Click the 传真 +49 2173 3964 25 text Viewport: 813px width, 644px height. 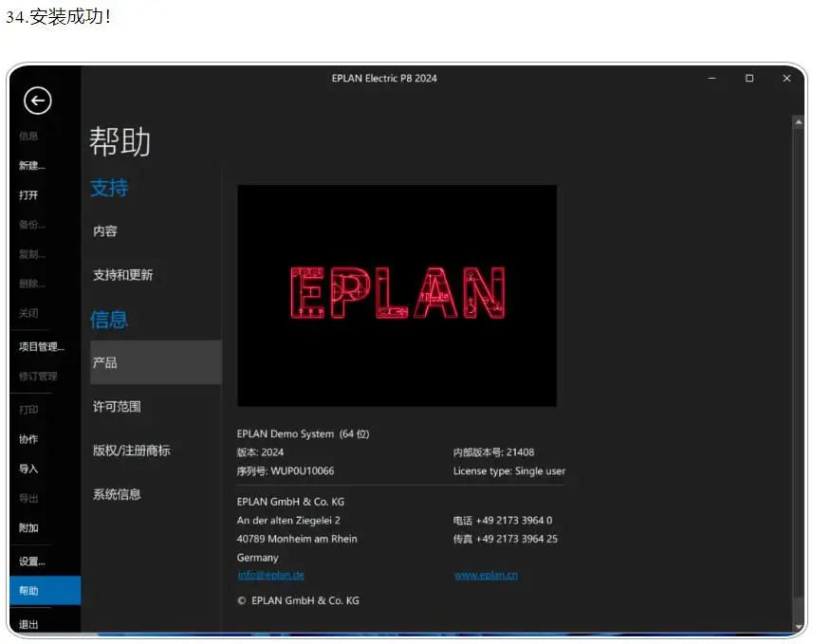point(506,539)
